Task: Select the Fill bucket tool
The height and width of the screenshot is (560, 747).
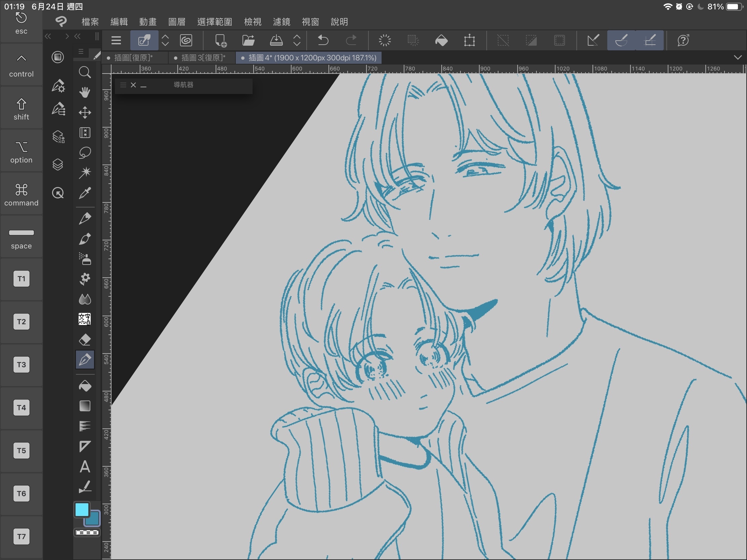Action: [x=85, y=386]
